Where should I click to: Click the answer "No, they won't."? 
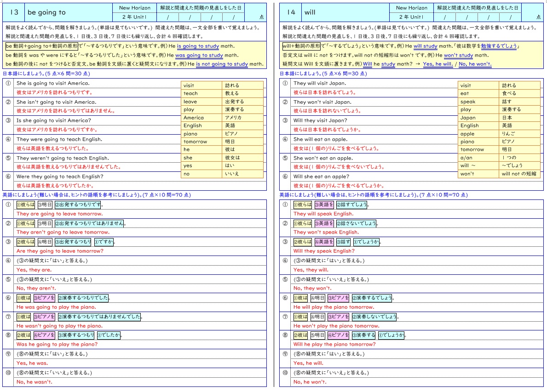pos(312,289)
